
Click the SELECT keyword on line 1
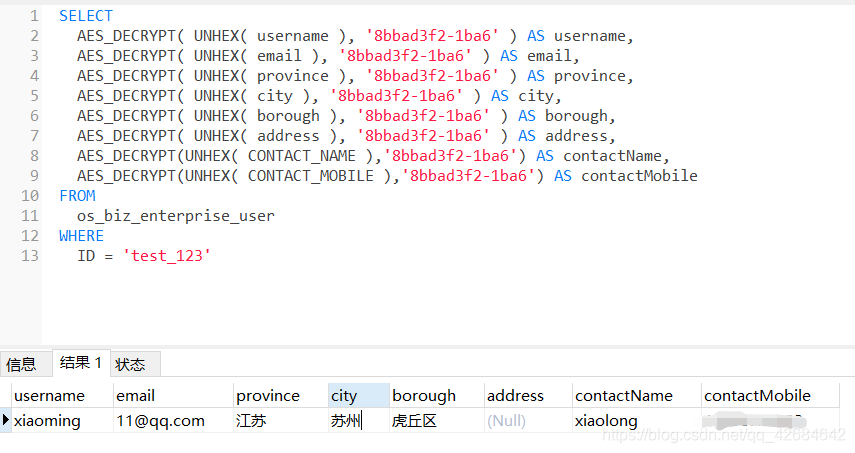point(86,16)
